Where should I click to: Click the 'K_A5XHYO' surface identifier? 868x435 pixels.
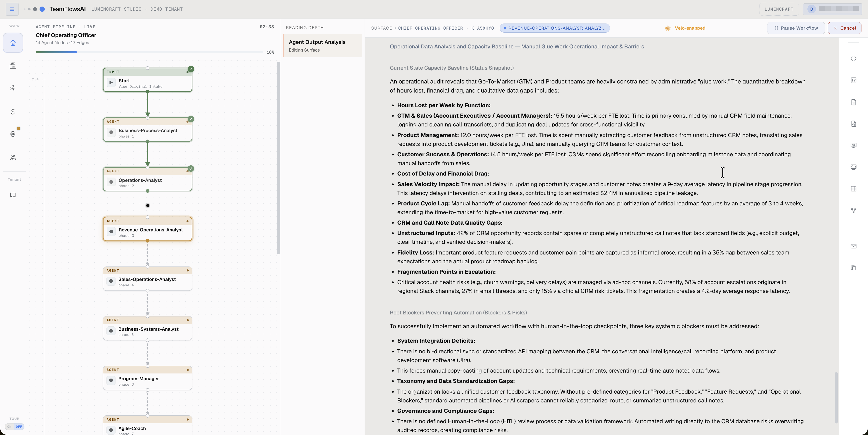click(x=483, y=28)
